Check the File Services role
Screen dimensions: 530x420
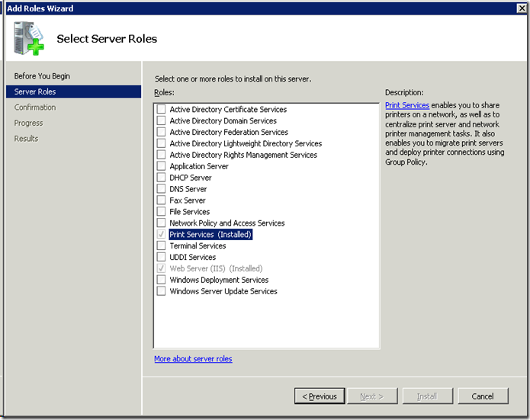point(161,212)
